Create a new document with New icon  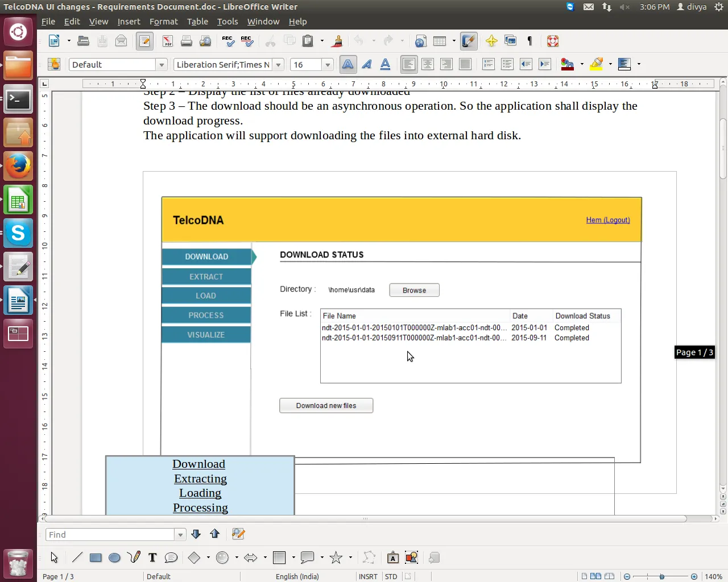(54, 41)
